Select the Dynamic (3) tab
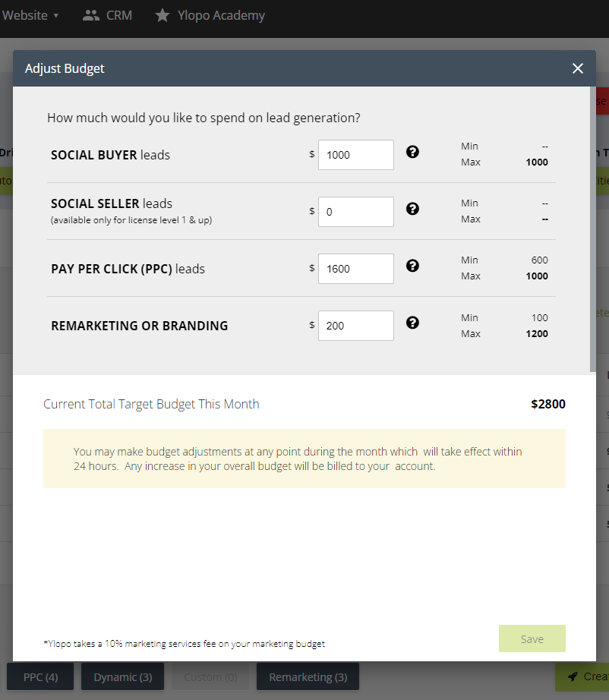The image size is (609, 700). [123, 676]
